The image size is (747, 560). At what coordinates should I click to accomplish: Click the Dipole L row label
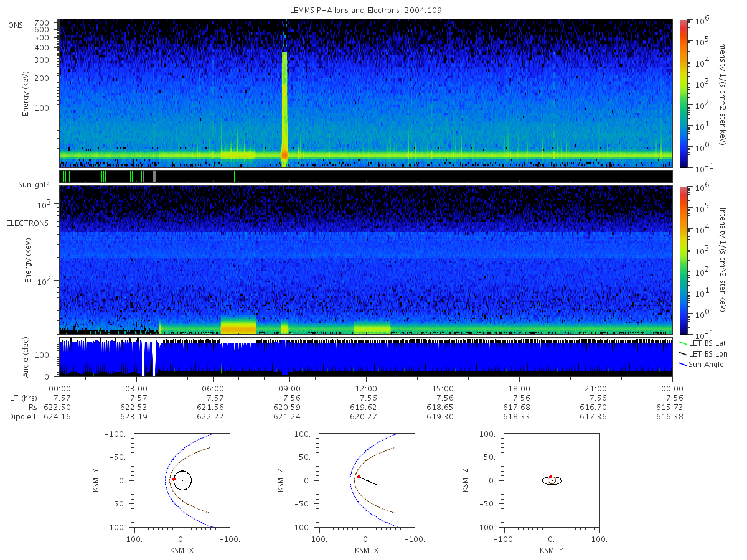click(22, 416)
